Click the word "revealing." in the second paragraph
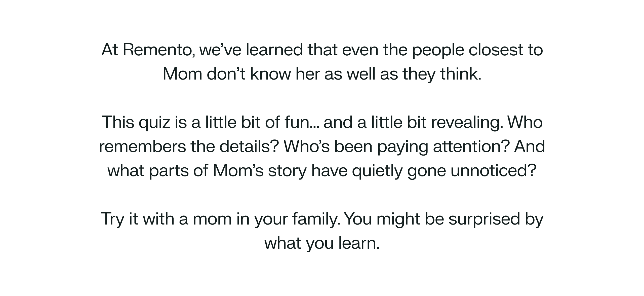Image resolution: width=644 pixels, height=296 pixels. pyautogui.click(x=467, y=122)
